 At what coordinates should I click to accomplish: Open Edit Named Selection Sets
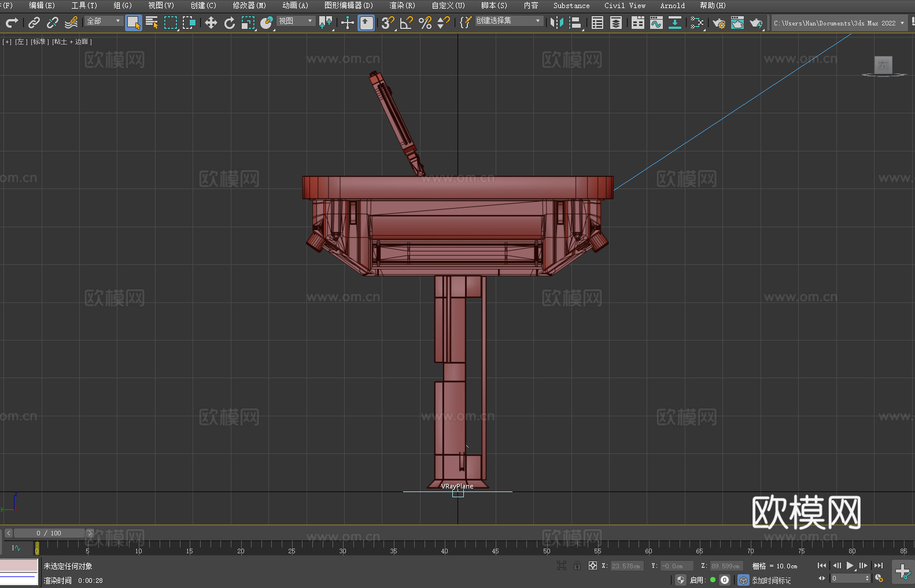(x=466, y=23)
